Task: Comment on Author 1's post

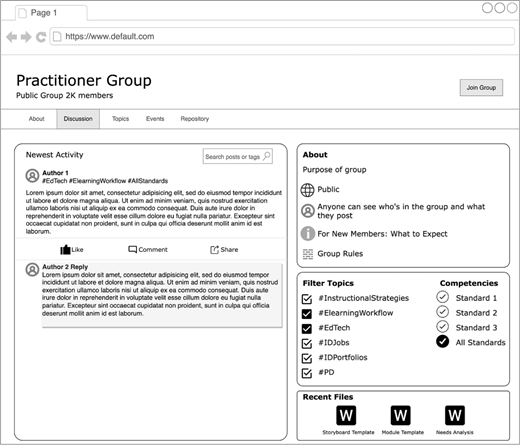Action: coord(148,249)
